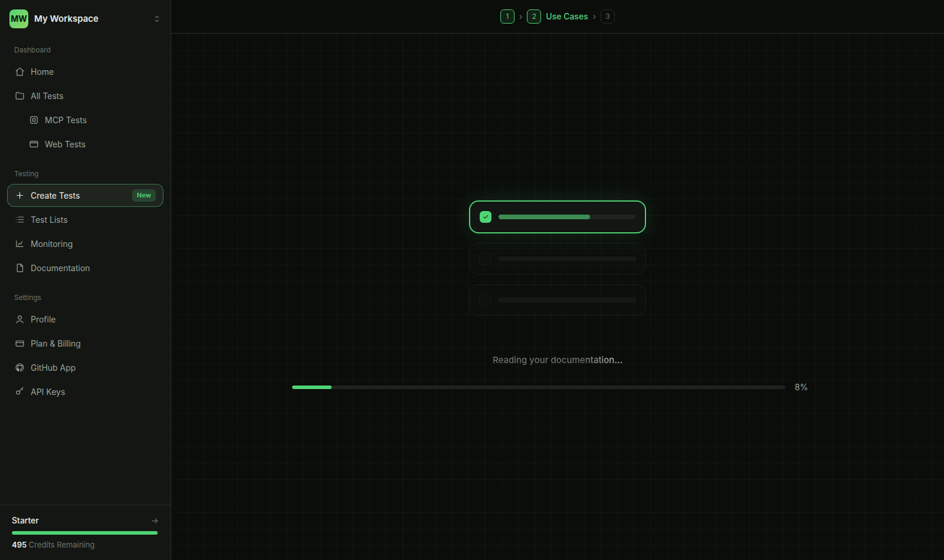Go to step 1 in wizard

pyautogui.click(x=507, y=17)
